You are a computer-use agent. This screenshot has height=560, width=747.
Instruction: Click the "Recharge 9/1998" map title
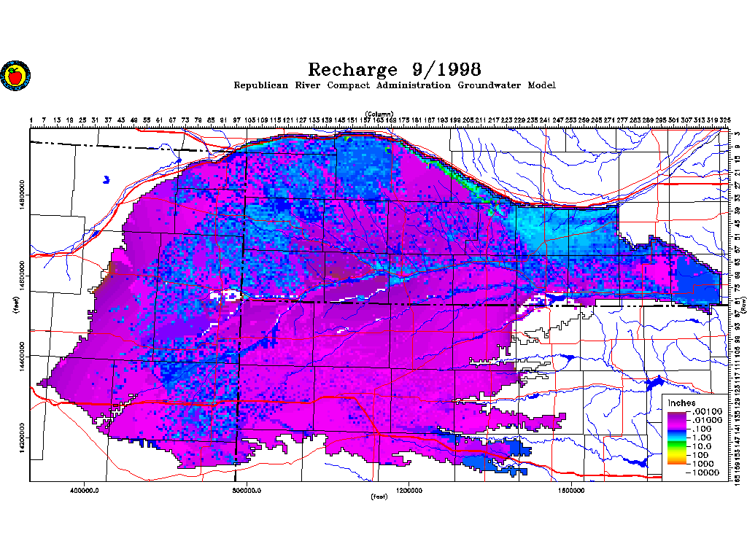(x=394, y=69)
